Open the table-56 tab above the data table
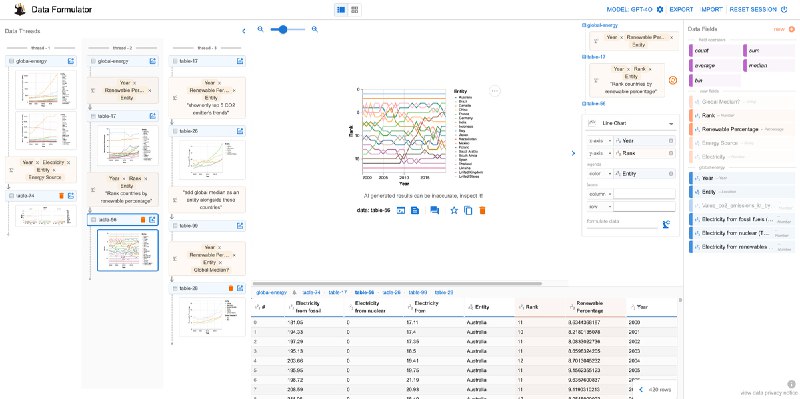Screen dimensions: 800x399 click(364, 292)
